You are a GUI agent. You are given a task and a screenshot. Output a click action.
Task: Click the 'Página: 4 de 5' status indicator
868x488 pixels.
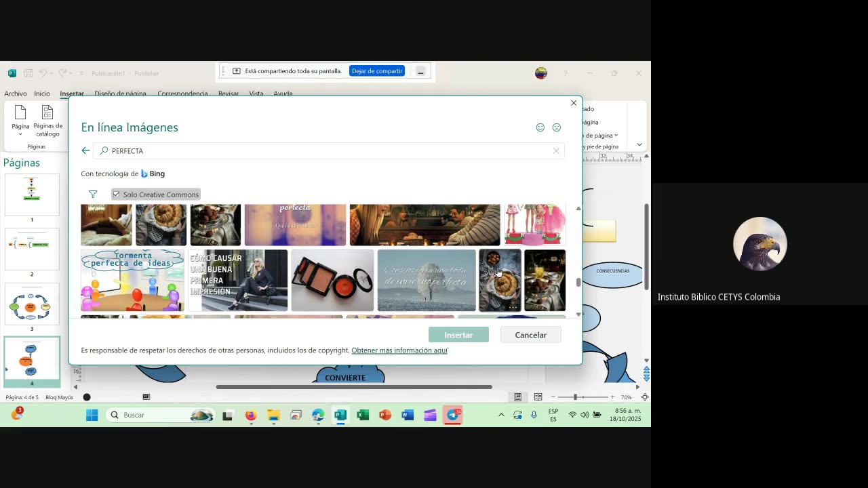pyautogui.click(x=22, y=397)
